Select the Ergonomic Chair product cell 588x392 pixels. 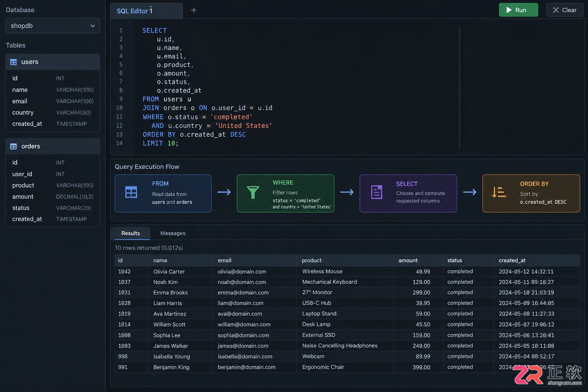coord(323,367)
